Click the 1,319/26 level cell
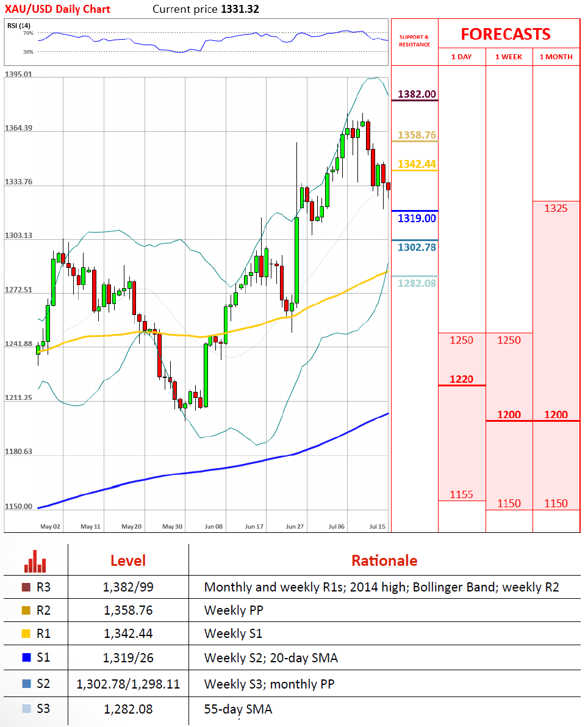588x727 pixels. point(128,657)
